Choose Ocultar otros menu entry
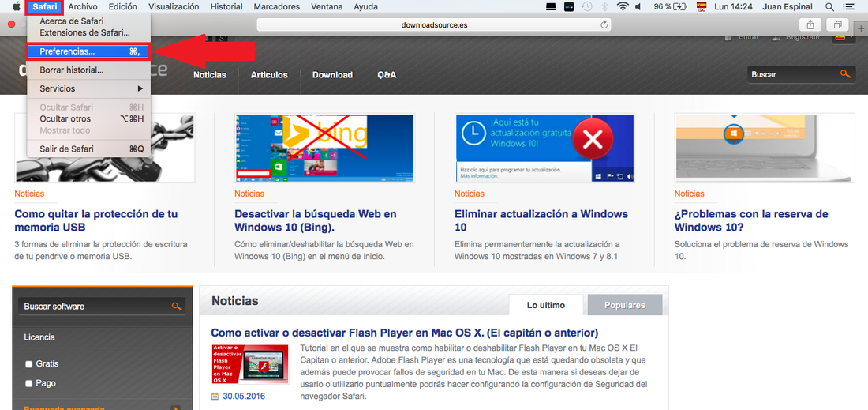Image resolution: width=868 pixels, height=410 pixels. 88,118
